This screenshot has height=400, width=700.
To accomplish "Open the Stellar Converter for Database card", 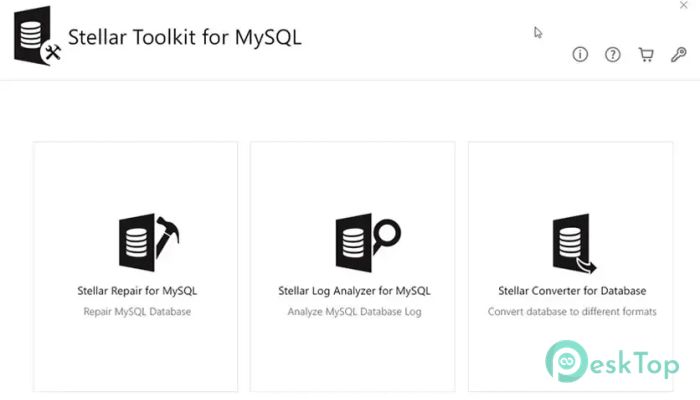I will [571, 267].
